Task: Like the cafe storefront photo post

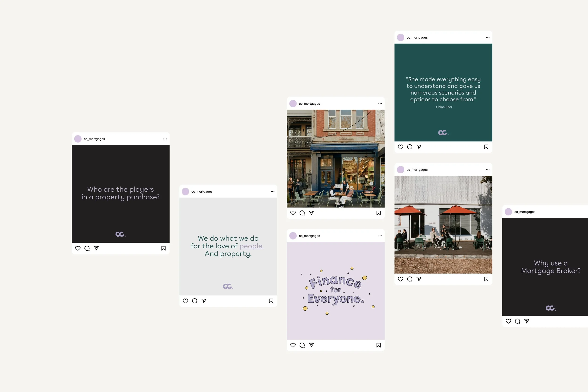Action: click(x=293, y=213)
